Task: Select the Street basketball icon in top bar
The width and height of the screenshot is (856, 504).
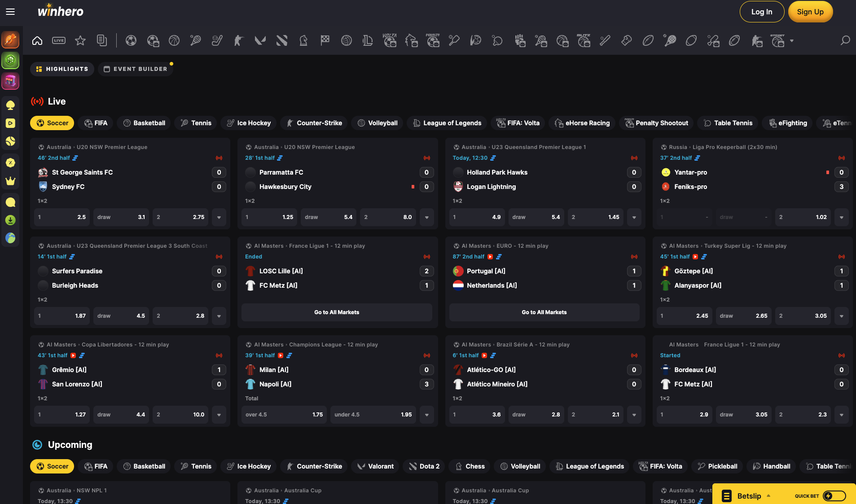Action: click(x=777, y=41)
